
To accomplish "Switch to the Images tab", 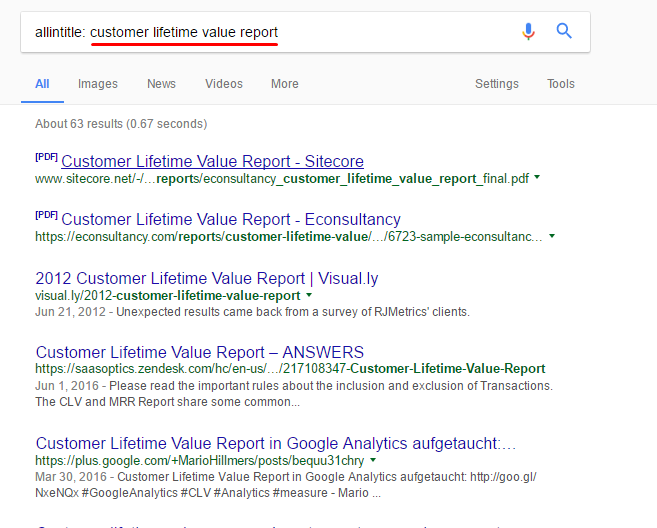I will 98,84.
